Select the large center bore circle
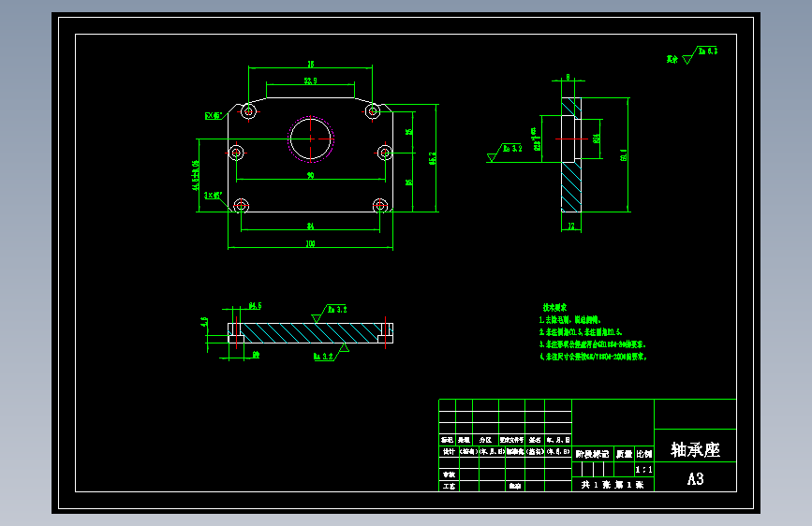Image resolution: width=812 pixels, height=526 pixels. 311,139
